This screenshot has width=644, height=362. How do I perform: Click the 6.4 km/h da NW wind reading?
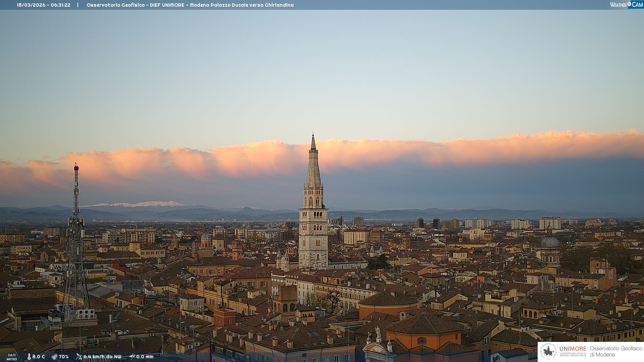[x=102, y=357]
